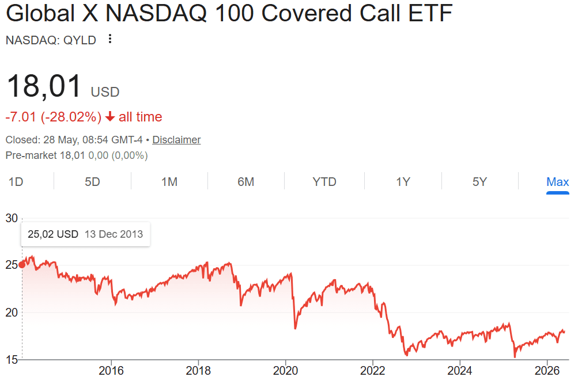Switch to the 6M chart range
Screen dimensions: 578x392
[246, 182]
